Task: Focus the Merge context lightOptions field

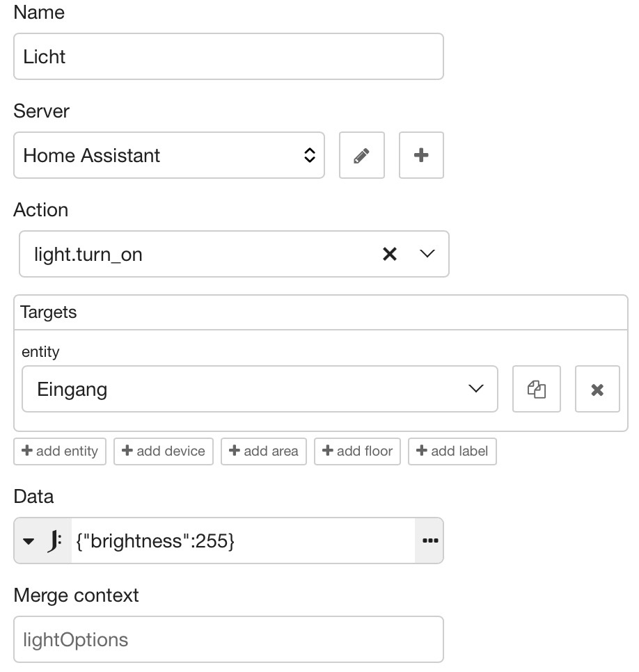Action: click(228, 639)
